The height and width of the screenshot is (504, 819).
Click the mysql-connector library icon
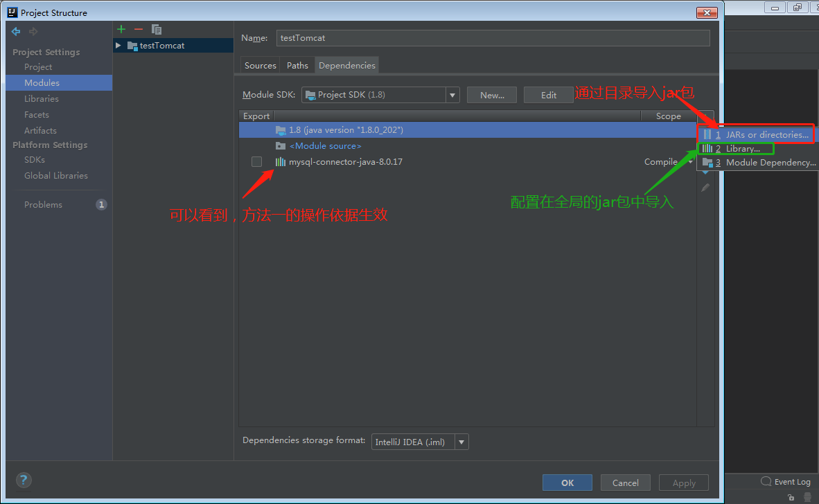(281, 162)
